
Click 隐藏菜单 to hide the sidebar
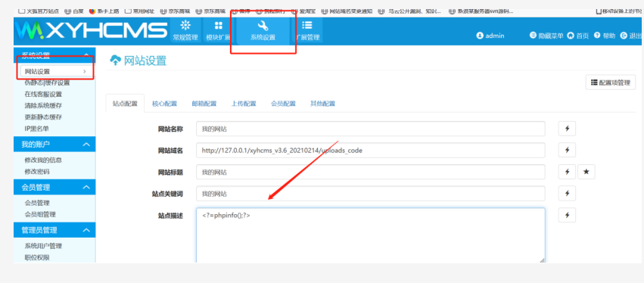tap(546, 36)
